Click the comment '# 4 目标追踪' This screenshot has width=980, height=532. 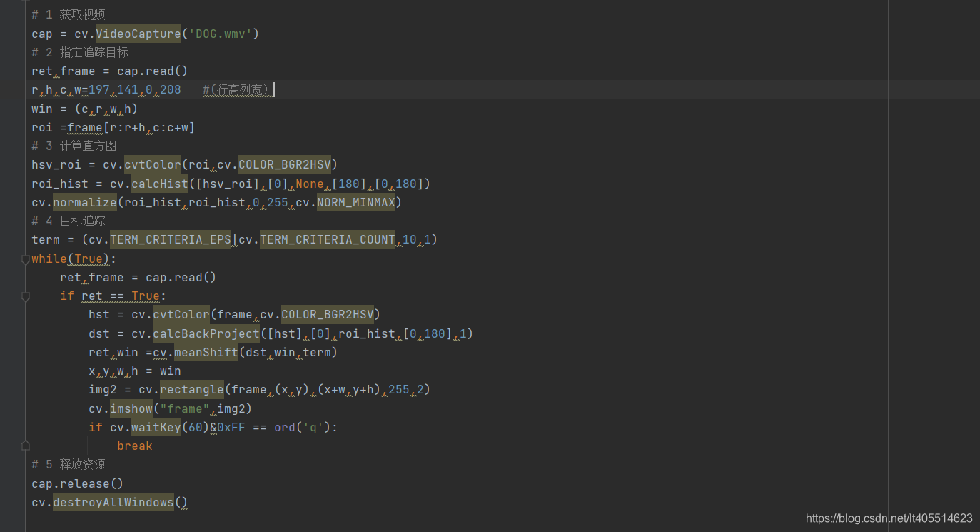point(69,221)
